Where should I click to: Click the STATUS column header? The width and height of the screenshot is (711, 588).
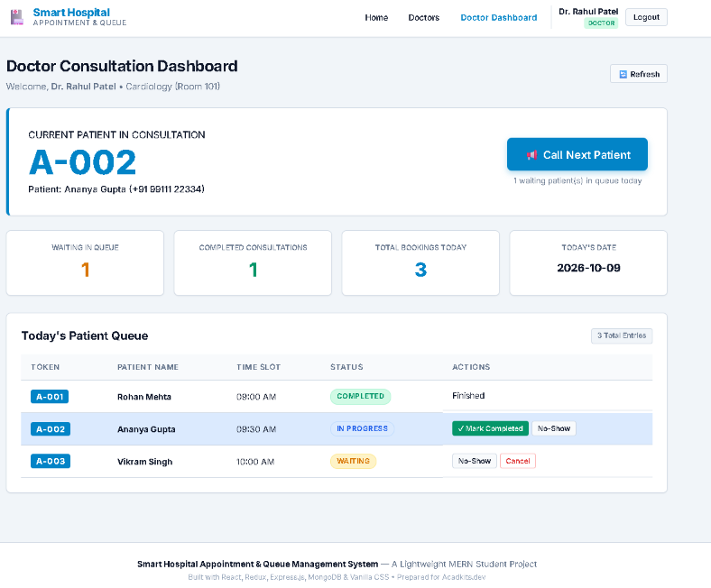[x=346, y=367]
